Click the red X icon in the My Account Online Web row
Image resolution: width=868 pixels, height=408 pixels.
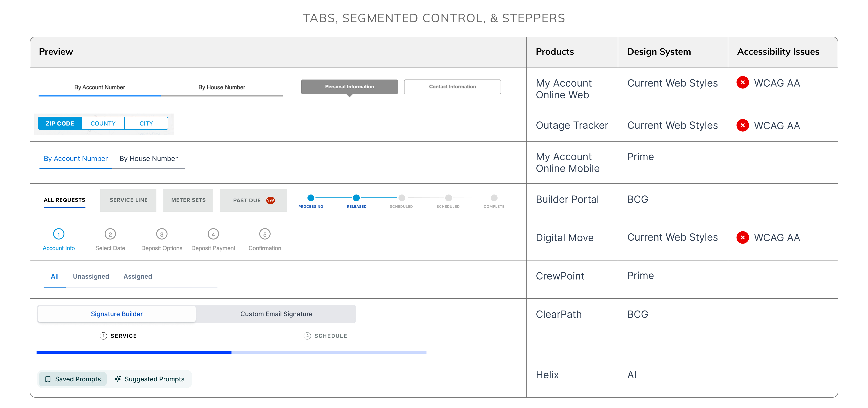[x=742, y=83]
